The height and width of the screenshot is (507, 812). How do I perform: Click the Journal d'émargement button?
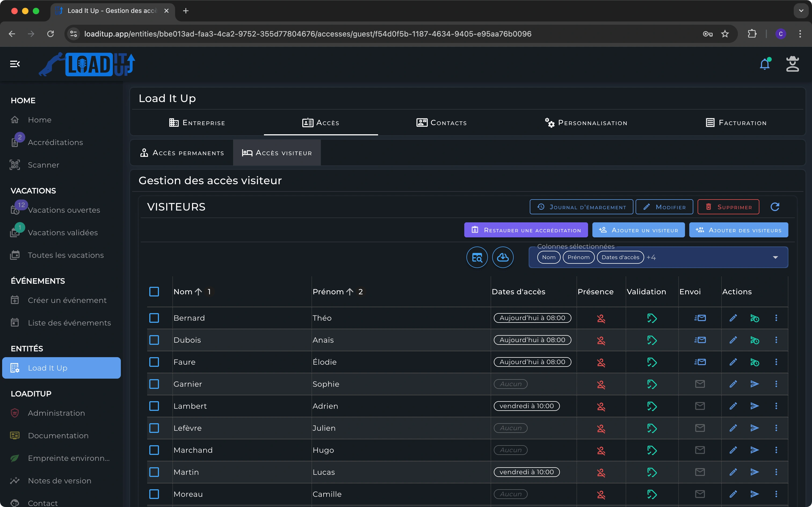pyautogui.click(x=581, y=207)
